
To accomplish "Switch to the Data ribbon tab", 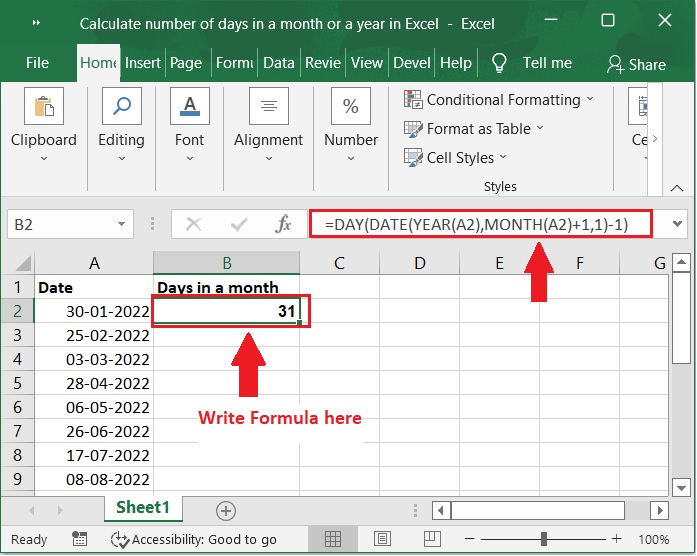I will click(278, 63).
